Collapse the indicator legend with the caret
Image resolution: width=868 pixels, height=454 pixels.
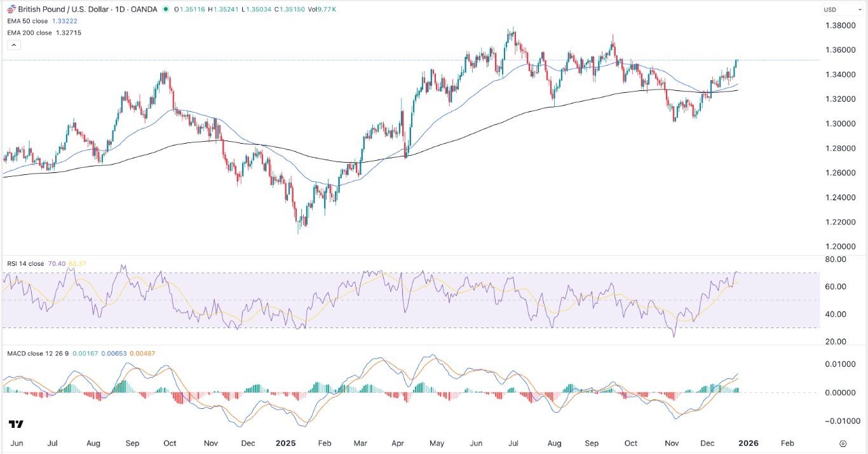click(x=14, y=45)
